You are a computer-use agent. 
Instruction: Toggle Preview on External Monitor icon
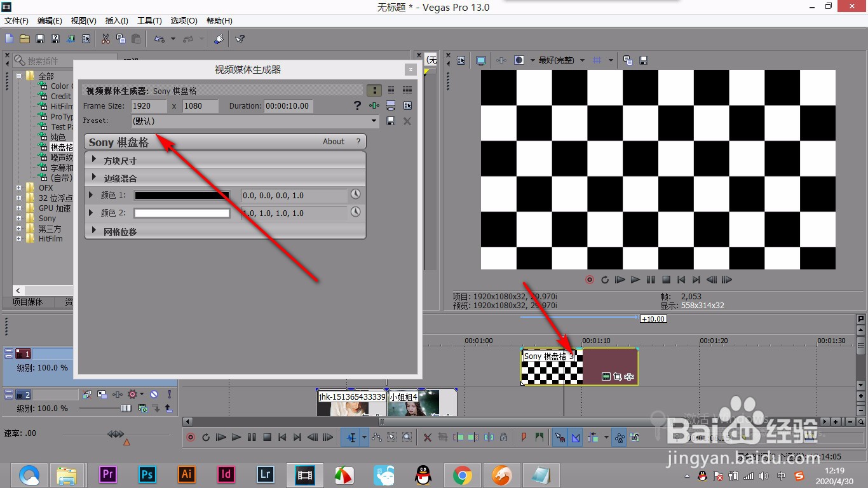coord(481,60)
